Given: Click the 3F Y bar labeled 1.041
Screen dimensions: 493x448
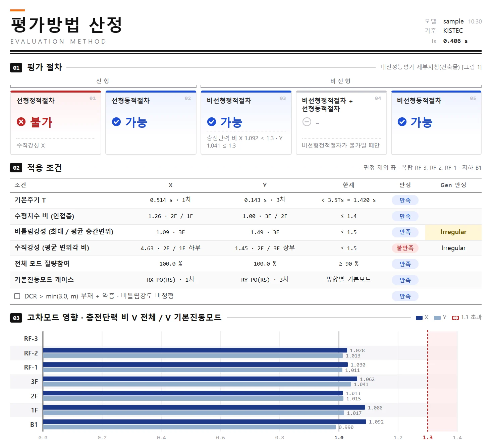Looking at the screenshot, I should point(197,384).
